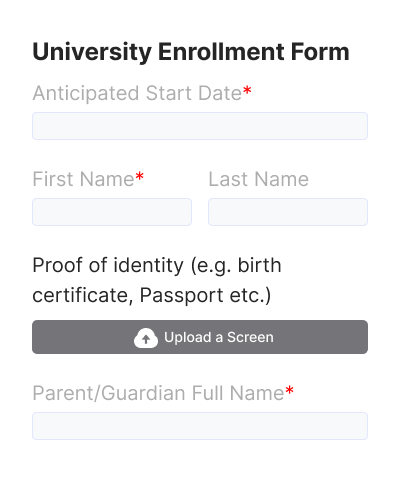Click the Upload a Screen button
Viewport: 400px width, 480px height.
(200, 337)
